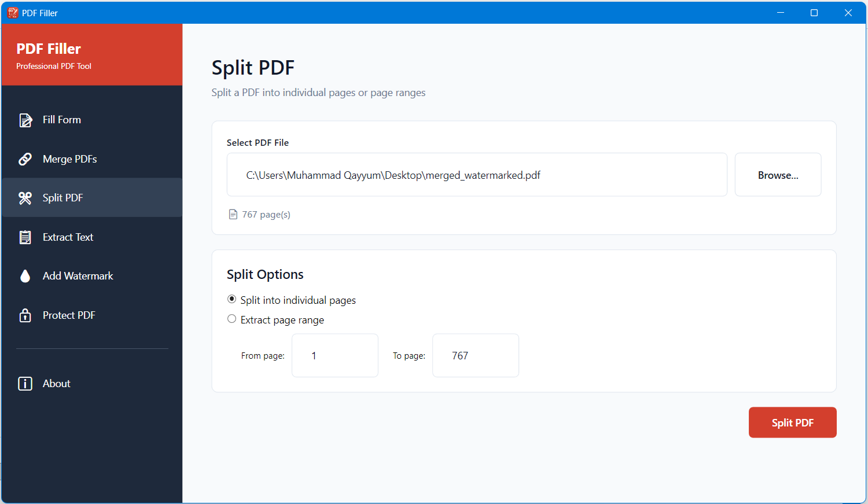Enable the Extract page range option
This screenshot has height=504, width=868.
(x=231, y=319)
